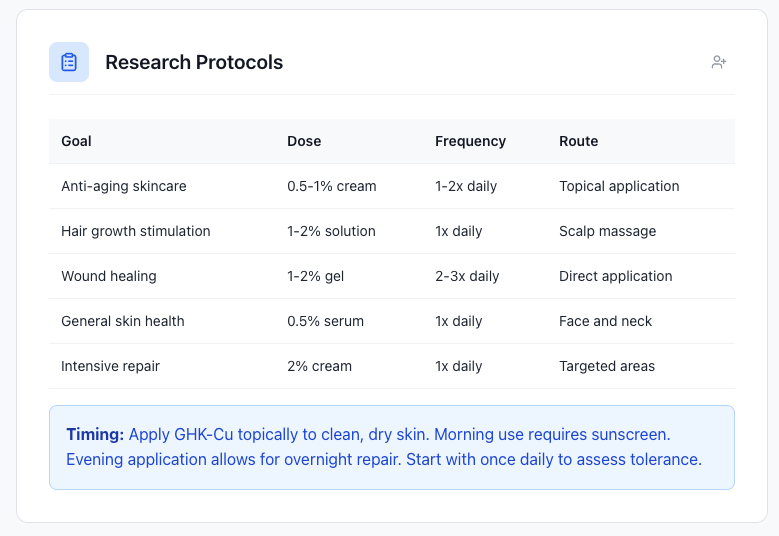779x536 pixels.
Task: Click the Research Protocols heading
Action: (194, 62)
